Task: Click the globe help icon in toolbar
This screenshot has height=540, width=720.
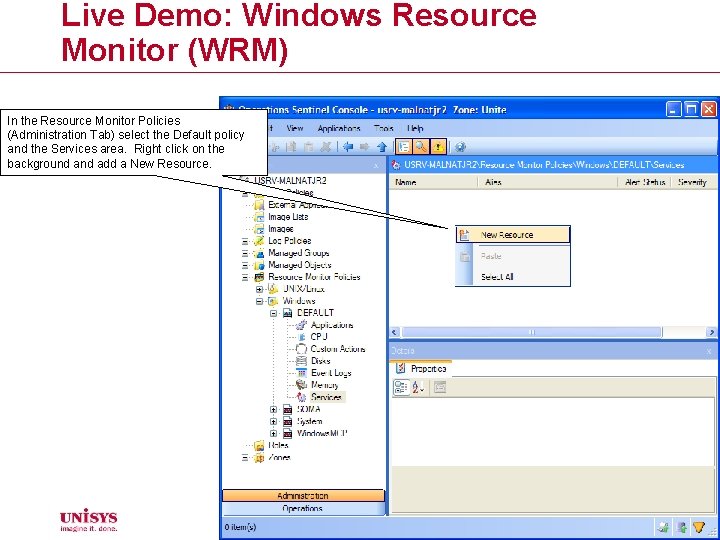Action: coord(461,147)
